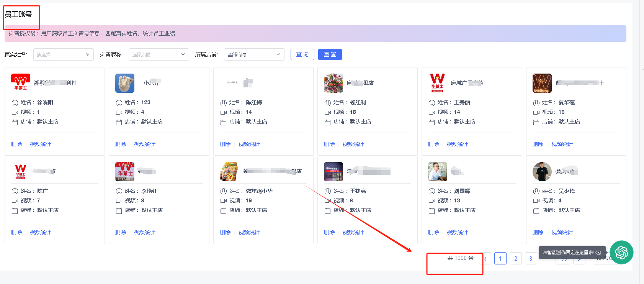Open the 抖音昵称 select dropdown
Screen dimensions: 644x284
pyautogui.click(x=159, y=54)
